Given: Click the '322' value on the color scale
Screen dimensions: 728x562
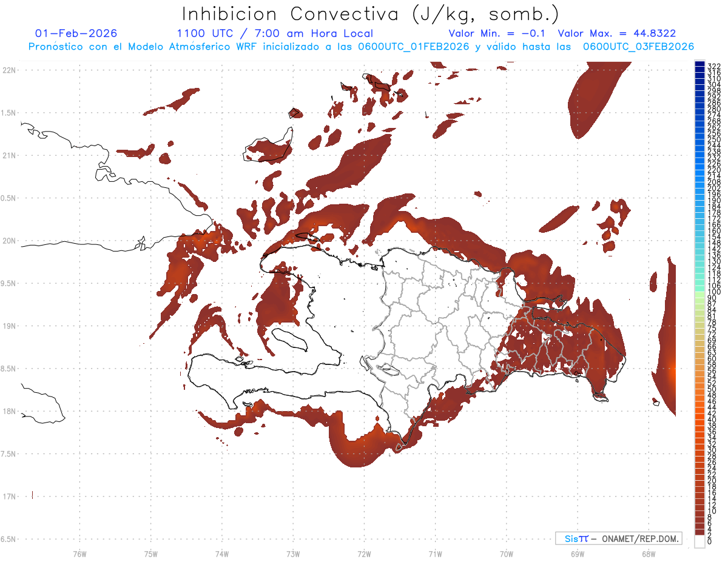Looking at the screenshot, I should pyautogui.click(x=714, y=65).
